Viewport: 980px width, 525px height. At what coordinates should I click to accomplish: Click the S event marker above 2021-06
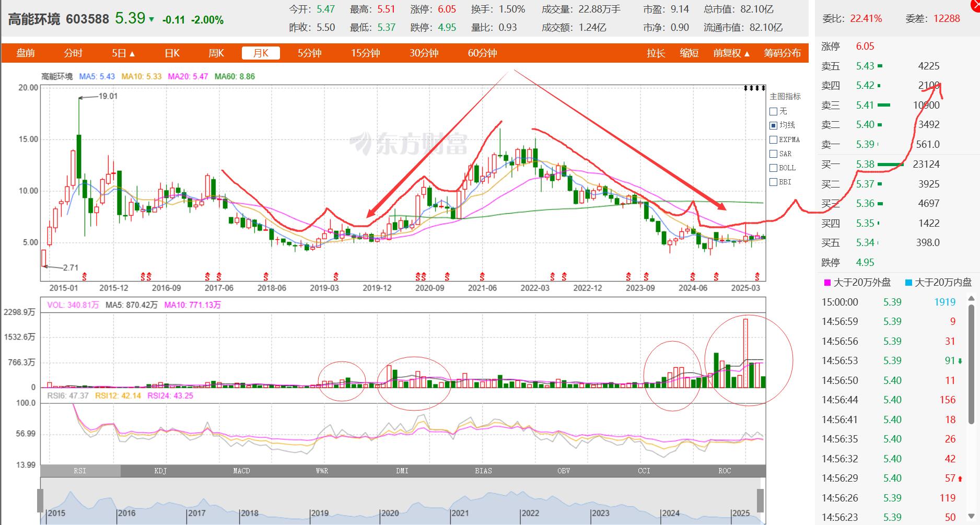(x=482, y=276)
